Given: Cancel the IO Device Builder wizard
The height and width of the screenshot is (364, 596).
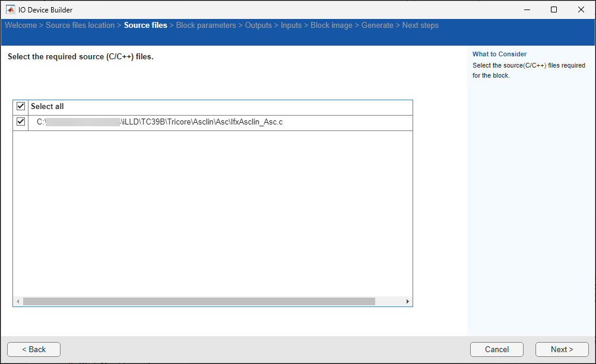Looking at the screenshot, I should [x=496, y=349].
